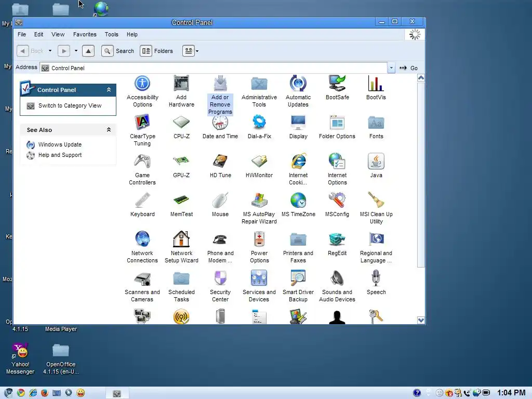This screenshot has height=399, width=532.
Task: Open Scheduled Tasks
Action: pos(181,286)
